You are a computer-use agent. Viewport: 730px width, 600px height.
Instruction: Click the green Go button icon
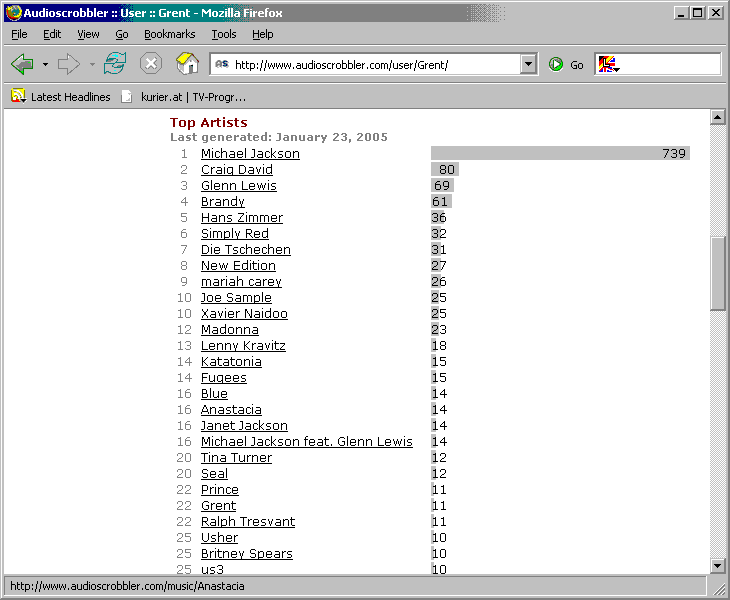556,65
